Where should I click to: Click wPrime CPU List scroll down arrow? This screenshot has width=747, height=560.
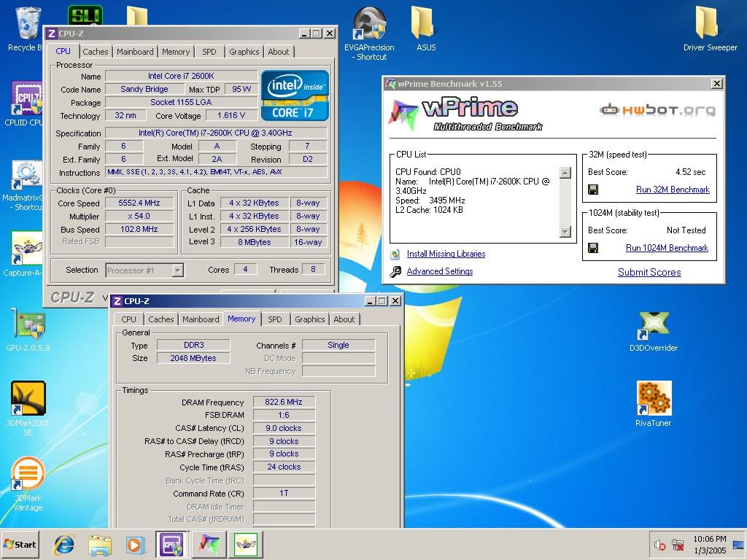pos(565,231)
